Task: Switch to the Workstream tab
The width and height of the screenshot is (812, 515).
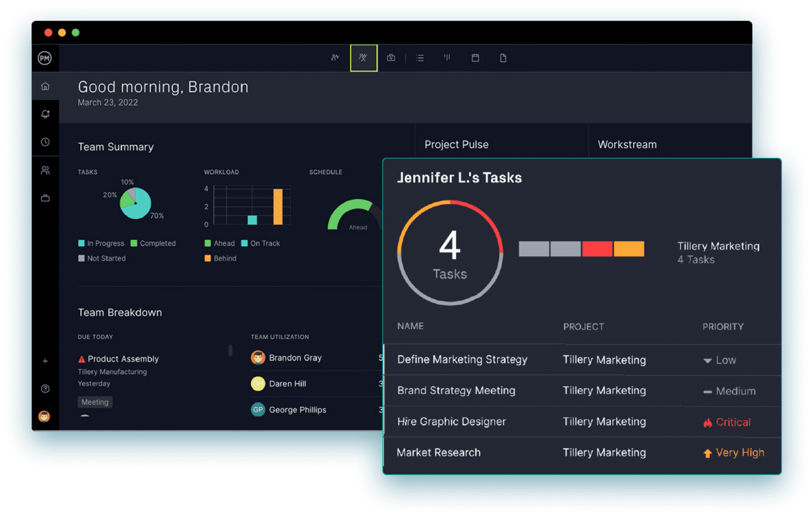Action: pyautogui.click(x=627, y=145)
